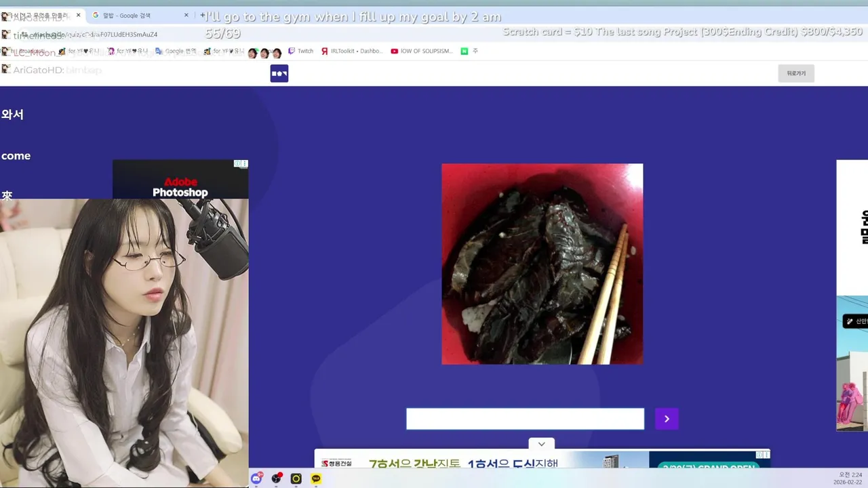Click the quiz site logo icon
868x488 pixels.
coord(279,73)
